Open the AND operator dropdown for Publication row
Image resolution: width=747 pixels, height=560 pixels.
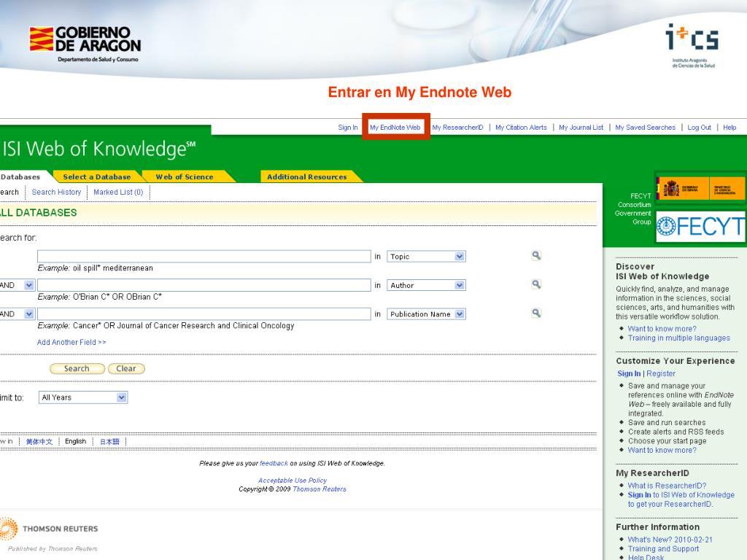tap(17, 314)
